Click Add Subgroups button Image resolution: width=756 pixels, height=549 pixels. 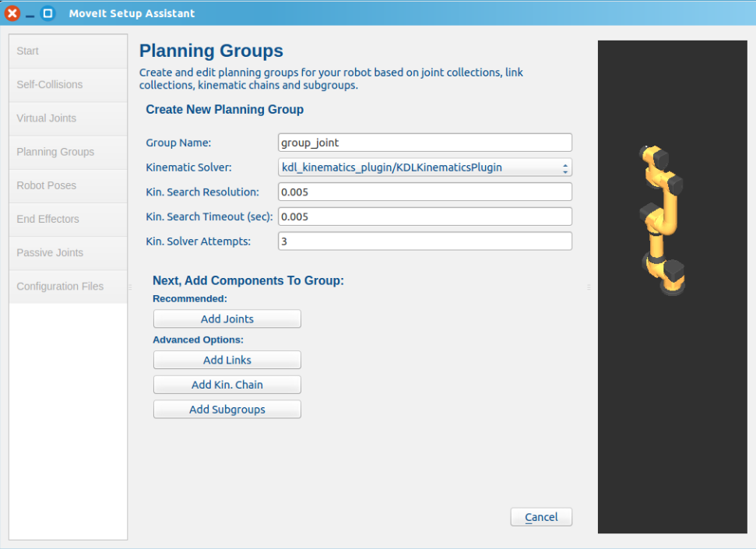[x=227, y=409]
